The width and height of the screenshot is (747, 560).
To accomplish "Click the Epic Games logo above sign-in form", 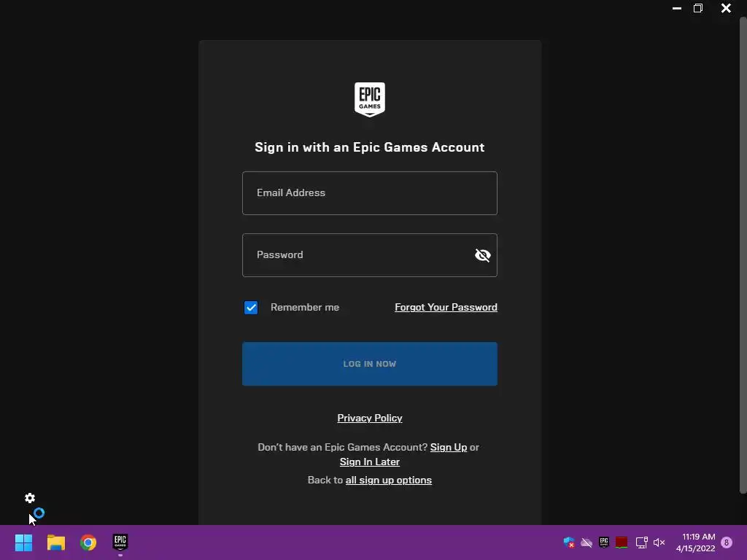I will coord(370,99).
